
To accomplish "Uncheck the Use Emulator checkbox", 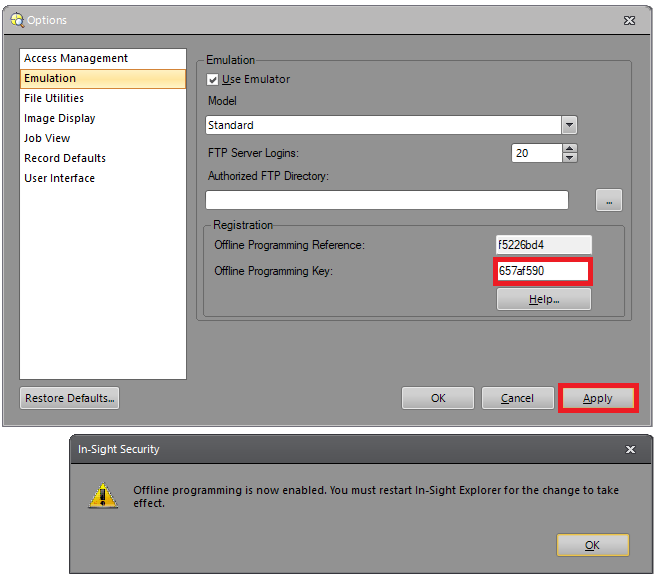I will point(213,80).
